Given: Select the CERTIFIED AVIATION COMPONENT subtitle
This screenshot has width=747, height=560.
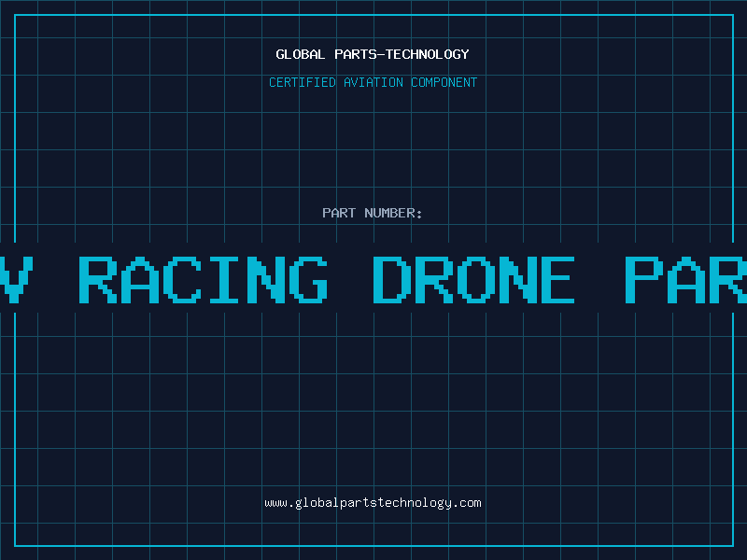Looking at the screenshot, I should (373, 82).
